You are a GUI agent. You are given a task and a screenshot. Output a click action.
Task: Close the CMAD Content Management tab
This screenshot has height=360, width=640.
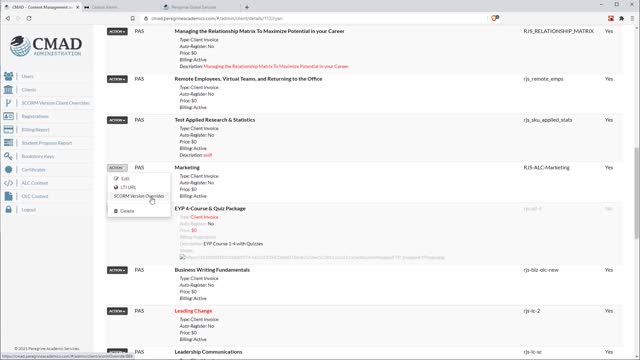coord(78,7)
